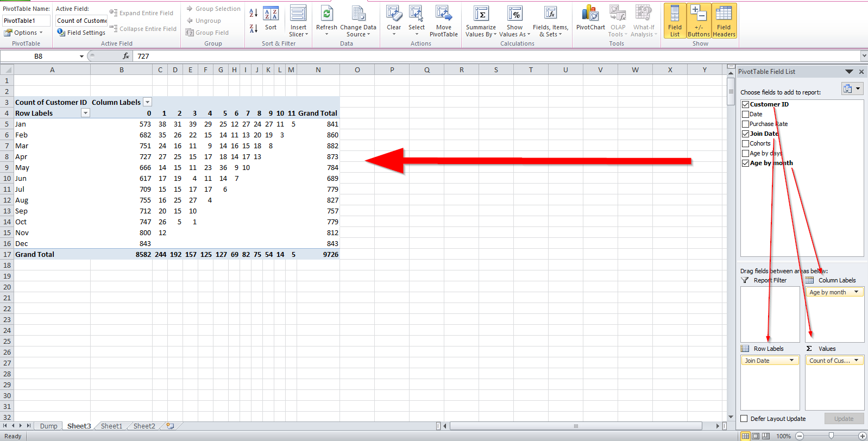The image size is (868, 441).
Task: Select column header P
Action: point(392,70)
